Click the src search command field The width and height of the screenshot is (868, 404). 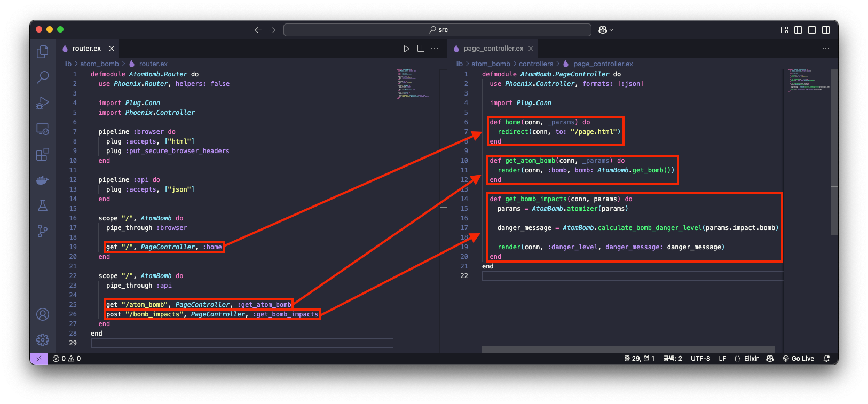pos(437,30)
